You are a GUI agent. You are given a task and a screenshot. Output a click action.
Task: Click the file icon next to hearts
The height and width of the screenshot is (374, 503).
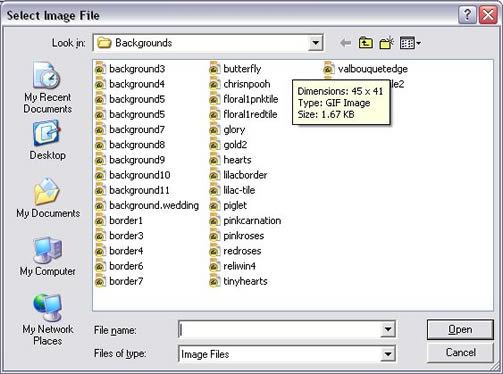coord(214,160)
